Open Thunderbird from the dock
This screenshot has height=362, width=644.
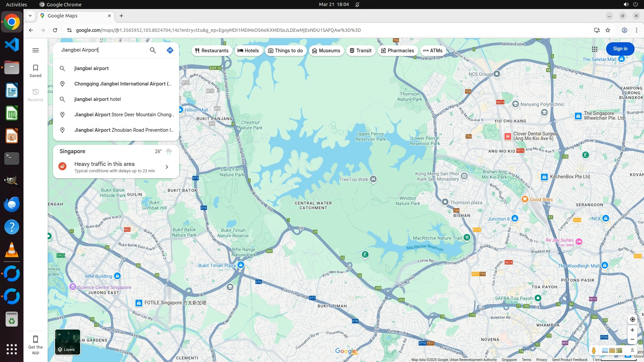tap(12, 204)
